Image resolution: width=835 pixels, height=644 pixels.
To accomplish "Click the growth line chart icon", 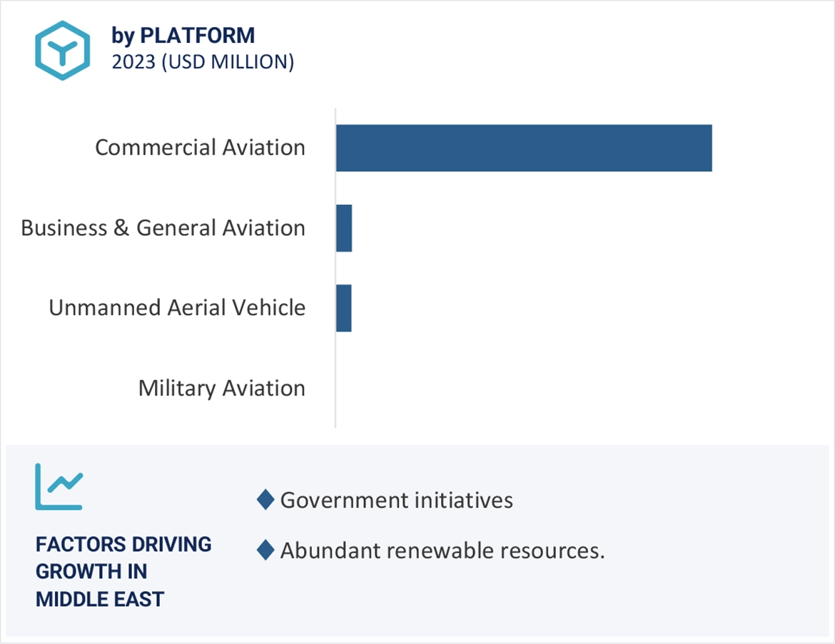I will 59,486.
